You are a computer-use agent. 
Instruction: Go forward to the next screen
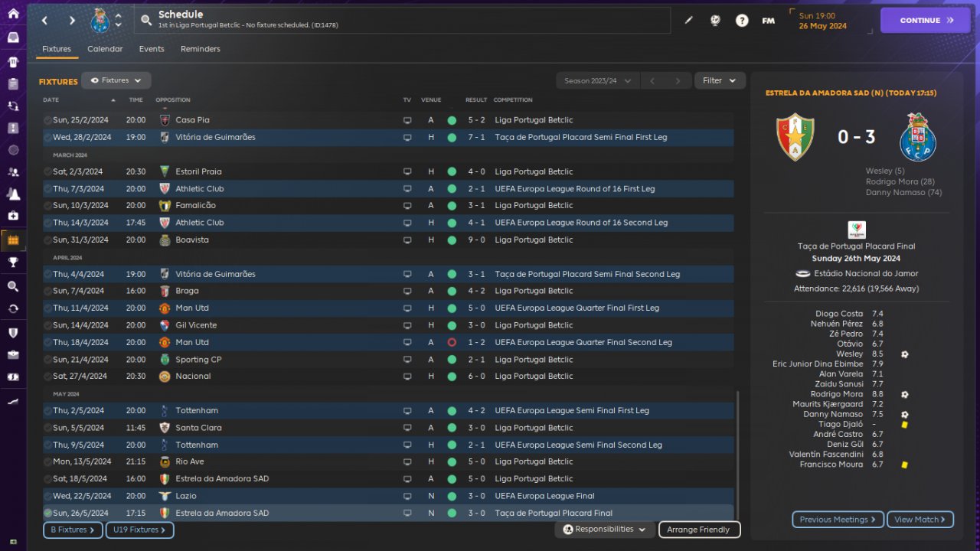(x=72, y=21)
